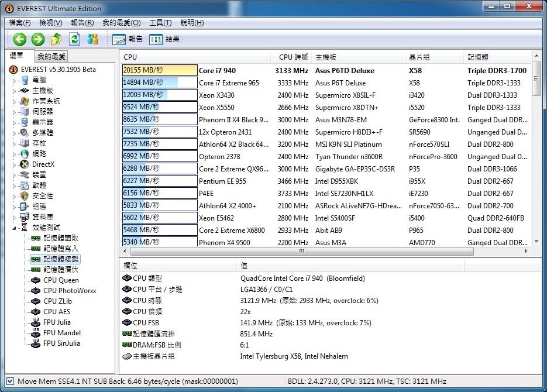Click the green Back arrow toolbar icon

coord(20,39)
